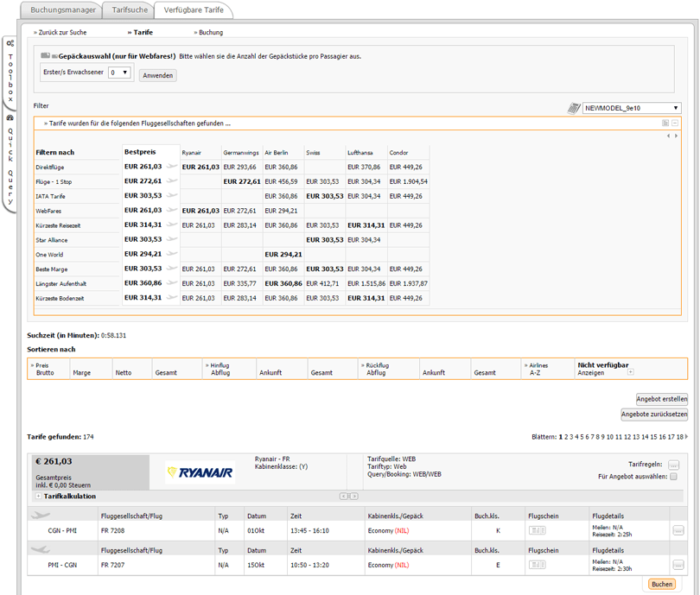Click the previous arrow in Tarifkalkulation bar

pos(343,496)
